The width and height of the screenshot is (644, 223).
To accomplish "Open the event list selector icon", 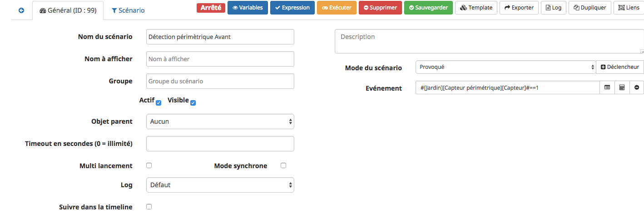I will pyautogui.click(x=607, y=87).
